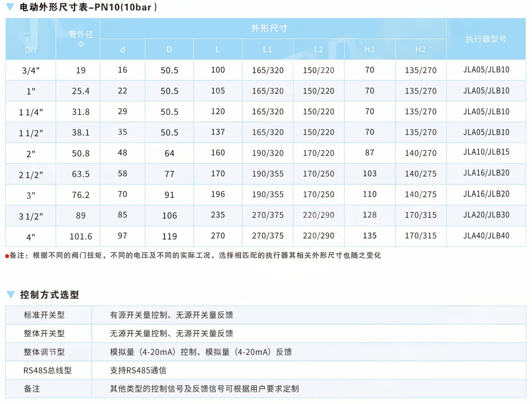Select the H1 column header
Screen dimensions: 532x404
pos(369,49)
